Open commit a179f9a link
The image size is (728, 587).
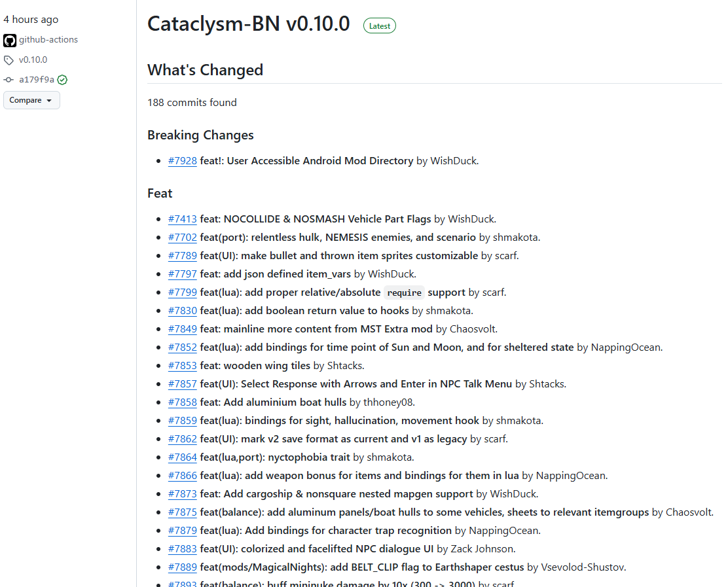37,80
